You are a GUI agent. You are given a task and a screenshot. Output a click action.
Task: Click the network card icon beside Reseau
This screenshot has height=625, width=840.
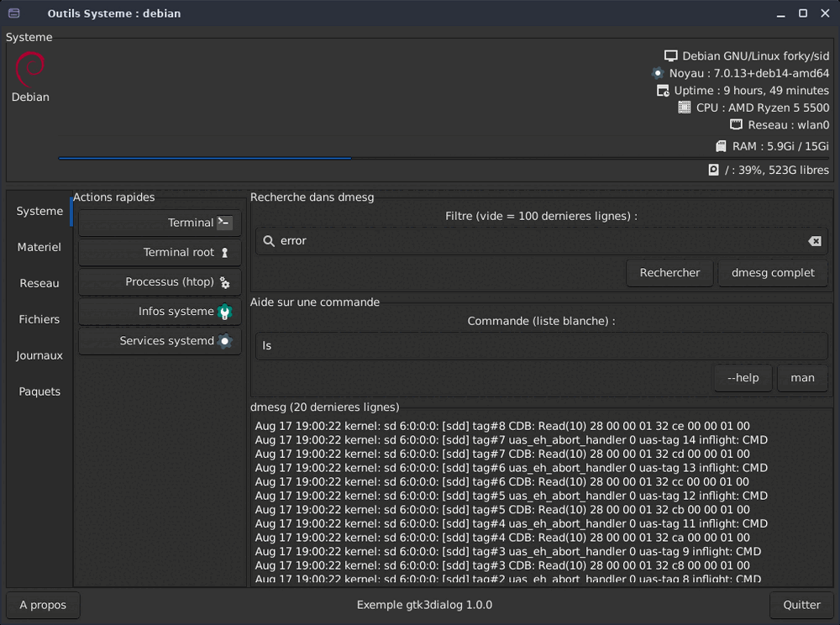[x=736, y=125]
